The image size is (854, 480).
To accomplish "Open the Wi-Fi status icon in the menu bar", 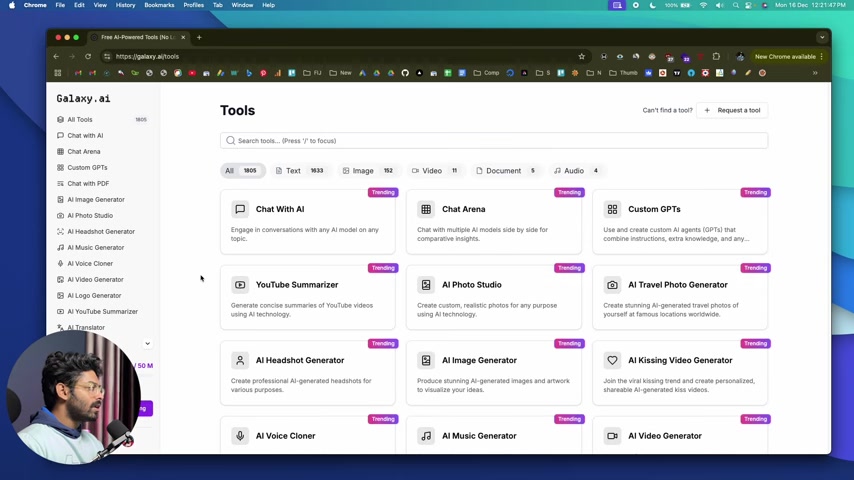I will point(703,5).
